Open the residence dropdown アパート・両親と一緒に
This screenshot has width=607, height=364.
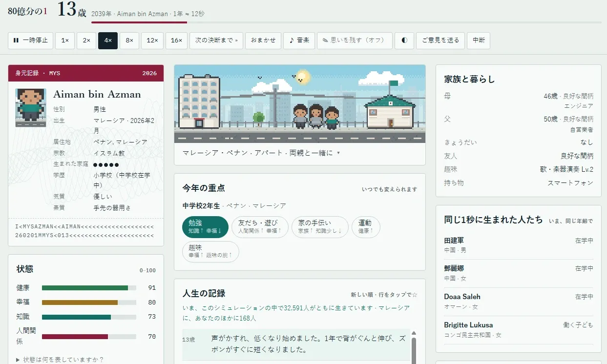[261, 153]
